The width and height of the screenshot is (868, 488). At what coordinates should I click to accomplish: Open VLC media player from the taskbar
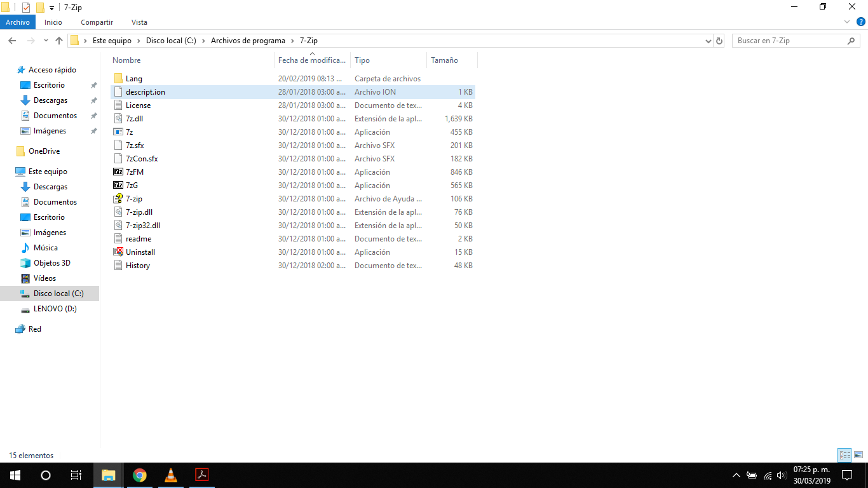[x=170, y=475]
